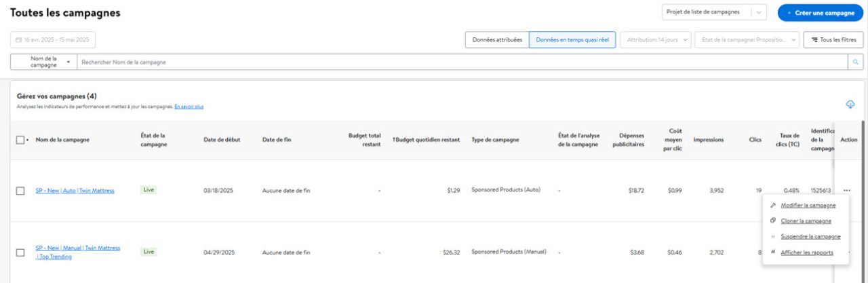868x283 pixels.
Task: Check the SP - New Manual Twin Mattress row
Action: click(20, 252)
